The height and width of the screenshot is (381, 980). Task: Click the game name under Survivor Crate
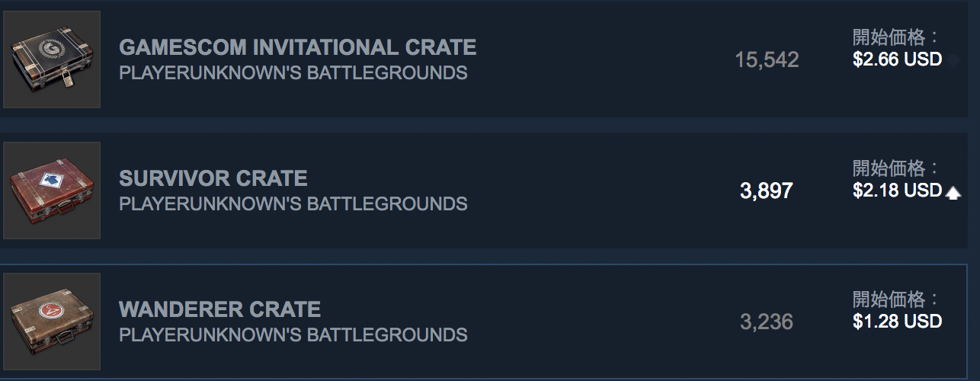[293, 204]
